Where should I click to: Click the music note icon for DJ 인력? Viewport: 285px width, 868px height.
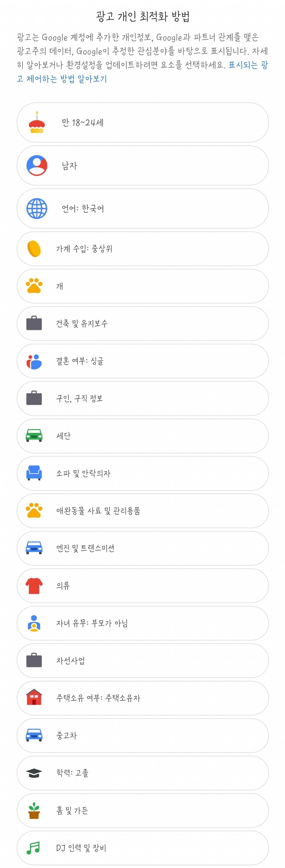pyautogui.click(x=33, y=848)
